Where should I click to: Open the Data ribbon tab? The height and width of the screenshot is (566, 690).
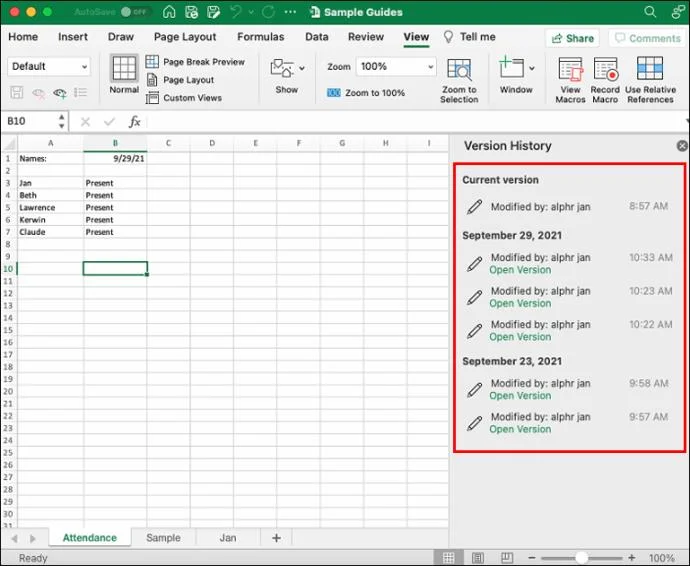317,37
